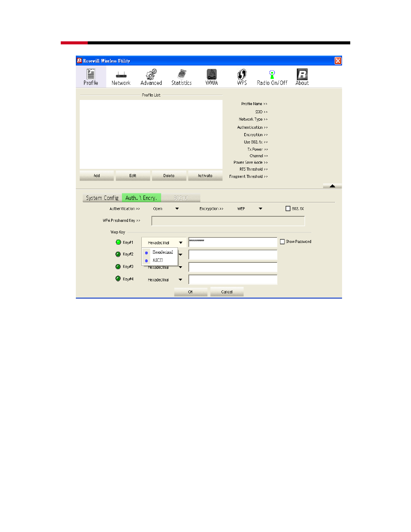Click the Key#3 input field
The height and width of the screenshot is (532, 411).
(233, 267)
